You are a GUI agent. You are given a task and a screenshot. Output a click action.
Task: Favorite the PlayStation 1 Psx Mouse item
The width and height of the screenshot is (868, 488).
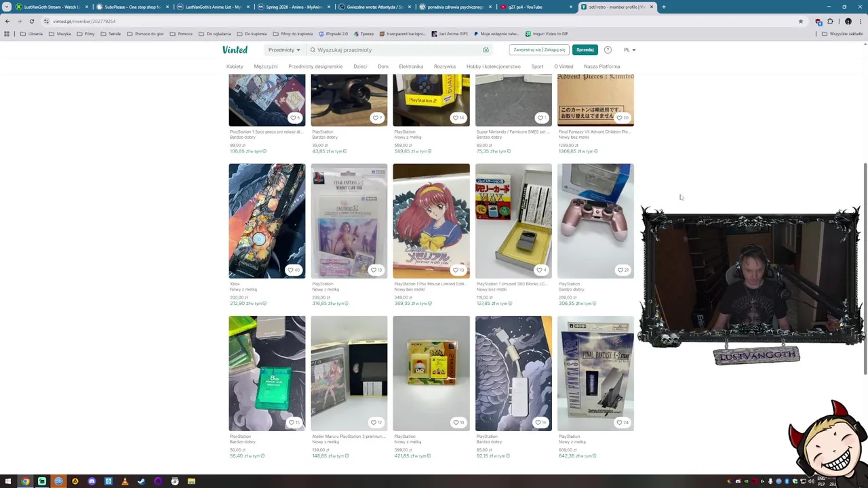458,270
